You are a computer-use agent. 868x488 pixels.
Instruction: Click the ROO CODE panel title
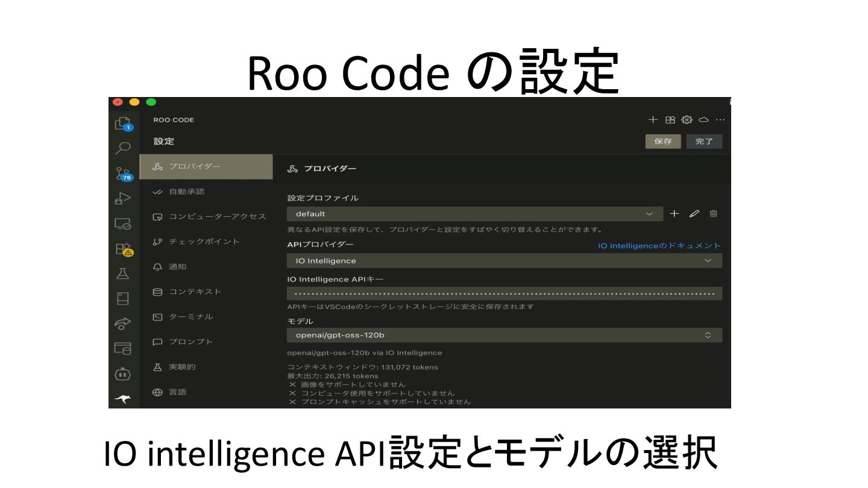(x=174, y=120)
